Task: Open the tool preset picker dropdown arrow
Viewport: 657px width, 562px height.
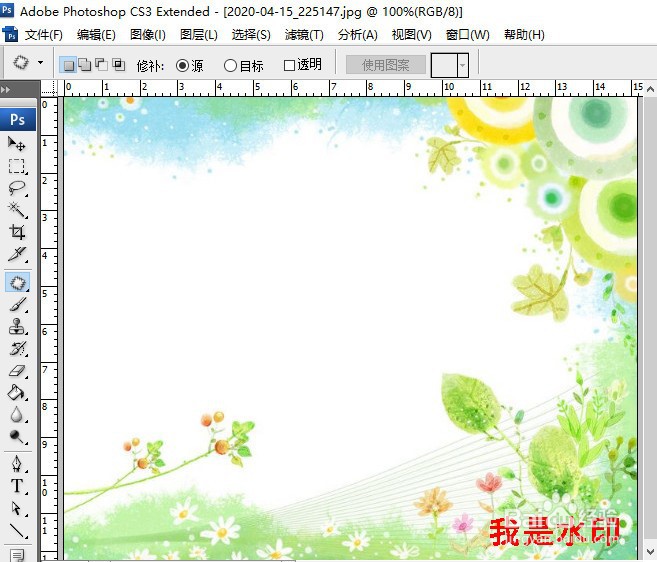Action: [x=41, y=62]
